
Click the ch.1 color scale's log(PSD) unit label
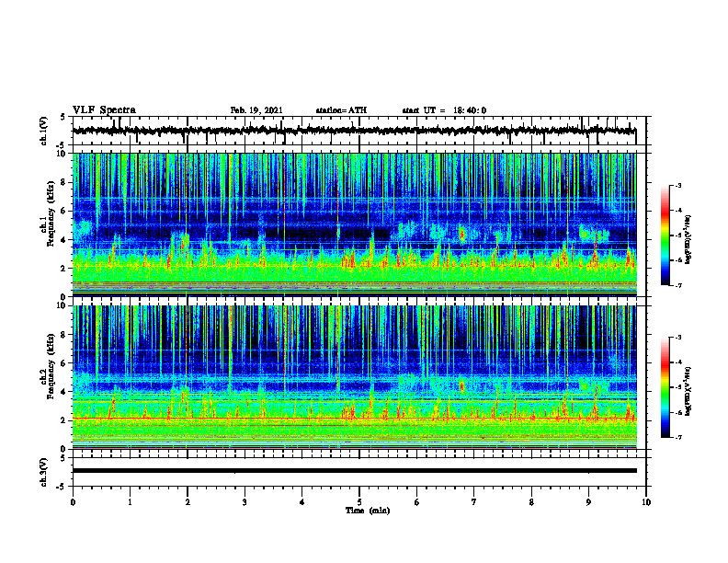[x=688, y=239]
